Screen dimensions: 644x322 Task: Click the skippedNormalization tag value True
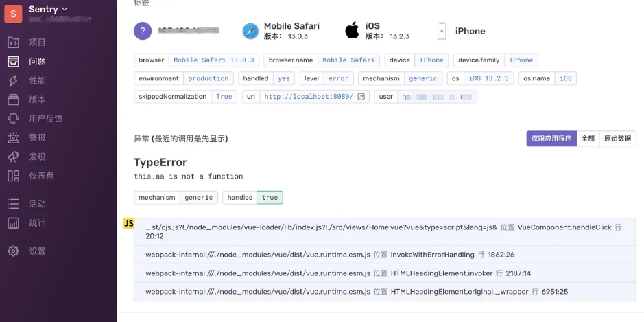tap(224, 97)
